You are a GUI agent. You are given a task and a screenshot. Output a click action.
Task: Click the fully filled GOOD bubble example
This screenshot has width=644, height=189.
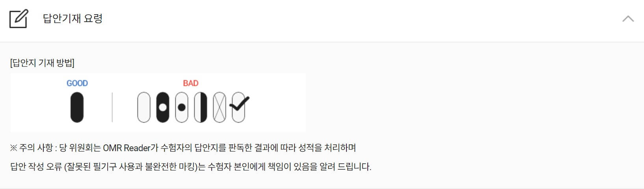[x=77, y=107]
